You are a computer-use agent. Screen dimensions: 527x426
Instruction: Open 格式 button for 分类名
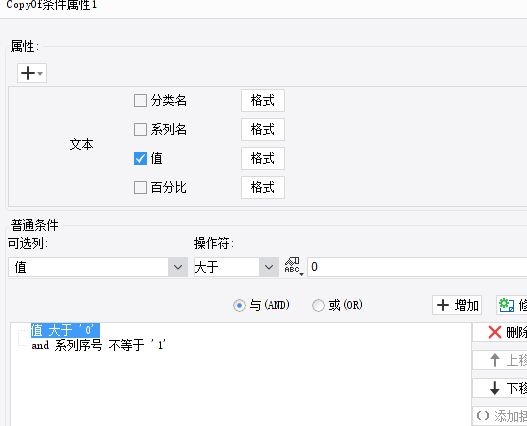[263, 101]
